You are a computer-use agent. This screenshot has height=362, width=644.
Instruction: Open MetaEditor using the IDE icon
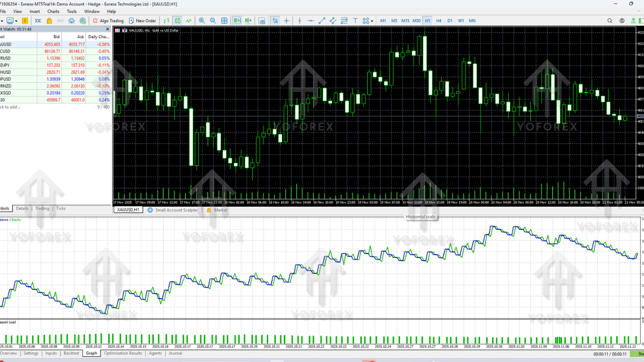point(38,21)
